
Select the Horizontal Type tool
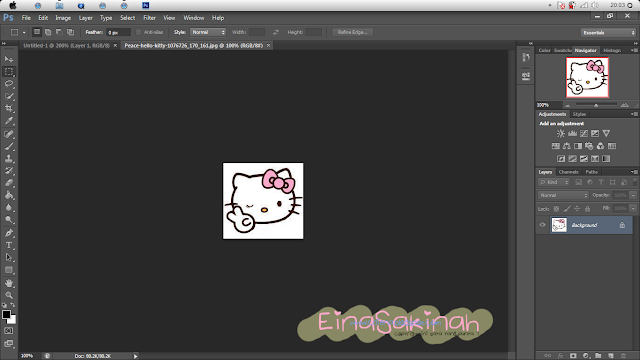(x=9, y=245)
